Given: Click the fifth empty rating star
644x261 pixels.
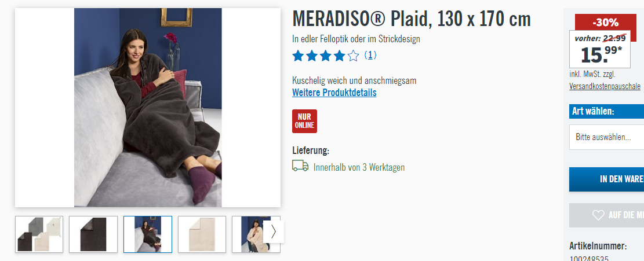Looking at the screenshot, I should 353,56.
